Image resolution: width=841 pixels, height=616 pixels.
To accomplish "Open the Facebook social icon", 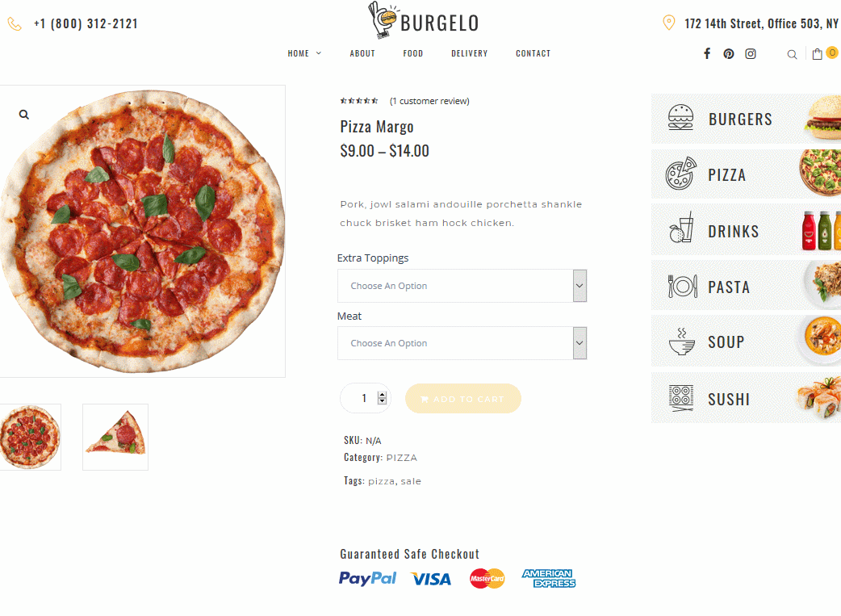I will [x=707, y=53].
